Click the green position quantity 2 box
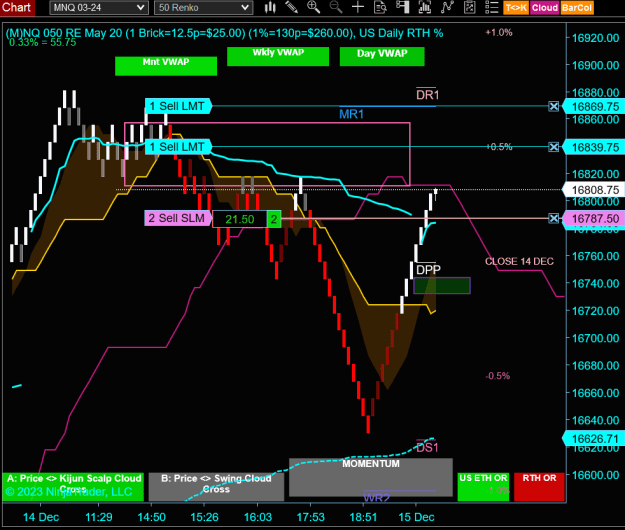625x530 pixels. coord(274,219)
